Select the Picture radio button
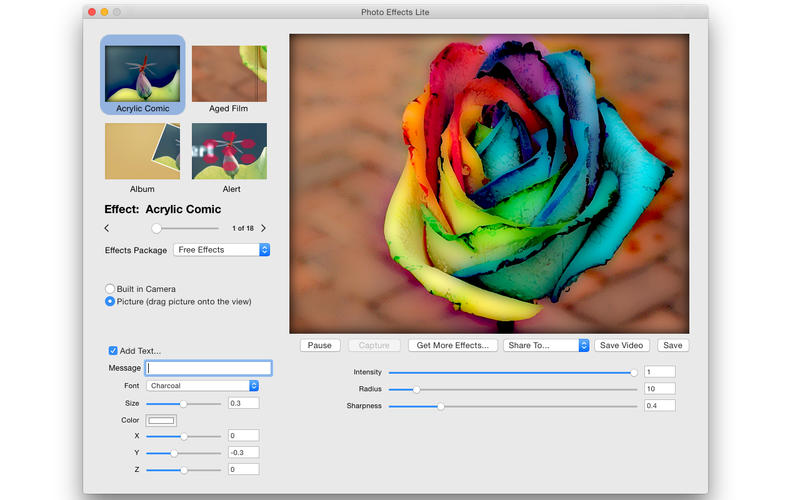 click(x=110, y=301)
